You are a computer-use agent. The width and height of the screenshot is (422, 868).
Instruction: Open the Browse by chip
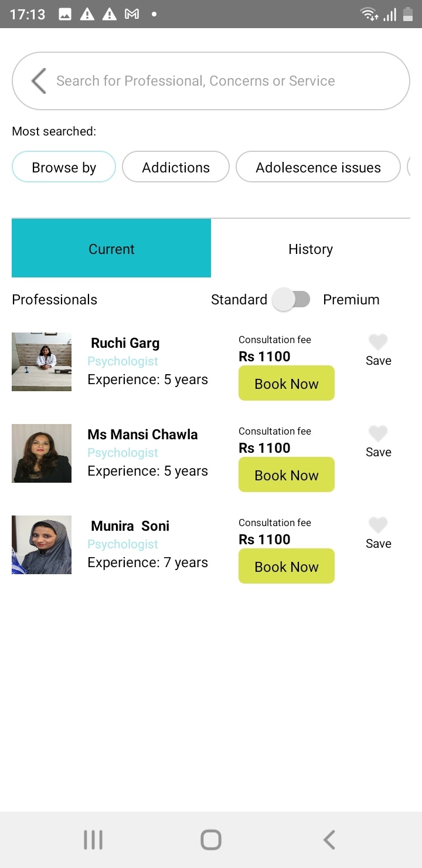point(64,167)
